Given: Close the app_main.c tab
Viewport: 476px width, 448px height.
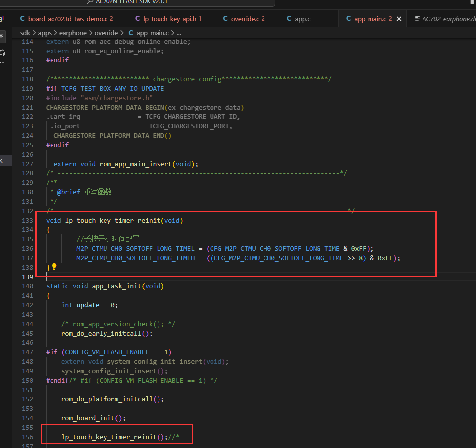Looking at the screenshot, I should pos(399,19).
